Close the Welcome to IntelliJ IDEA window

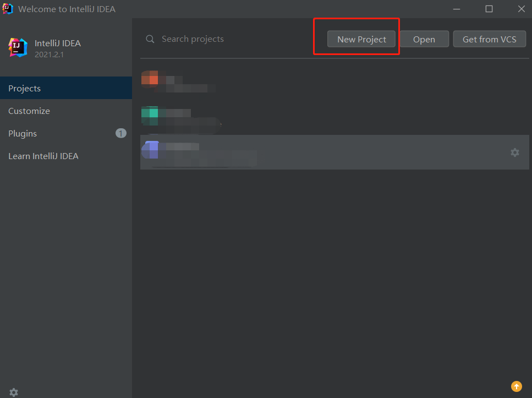pos(522,9)
